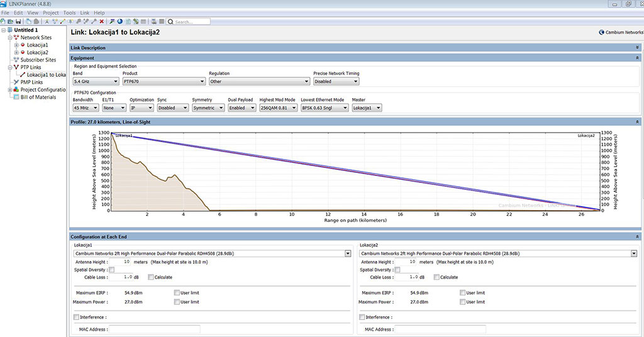Open the E1/T1 dropdown
The image size is (644, 337).
(x=114, y=108)
